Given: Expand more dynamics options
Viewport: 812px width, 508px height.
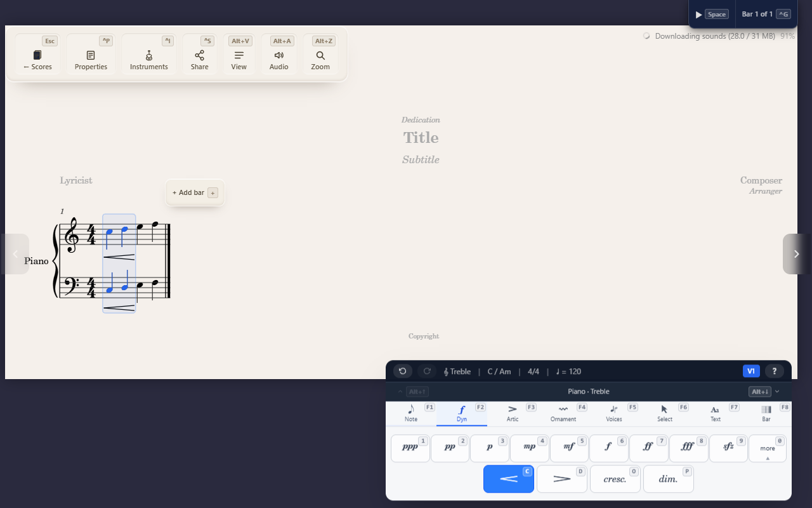Looking at the screenshot, I should click(768, 448).
